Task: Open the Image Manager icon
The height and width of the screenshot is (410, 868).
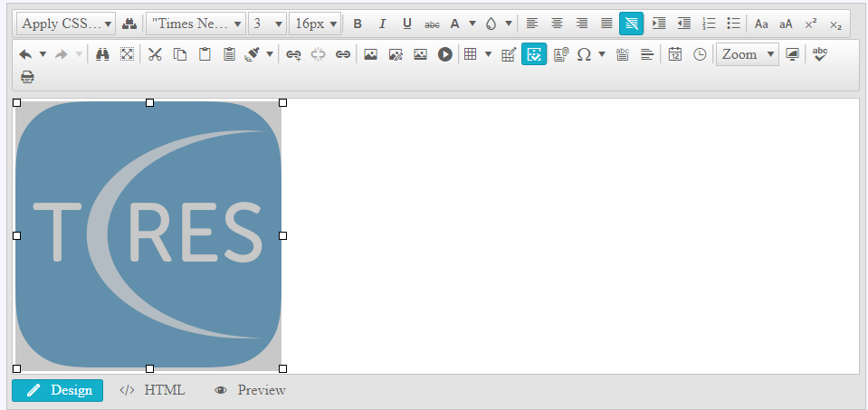Action: coord(370,54)
